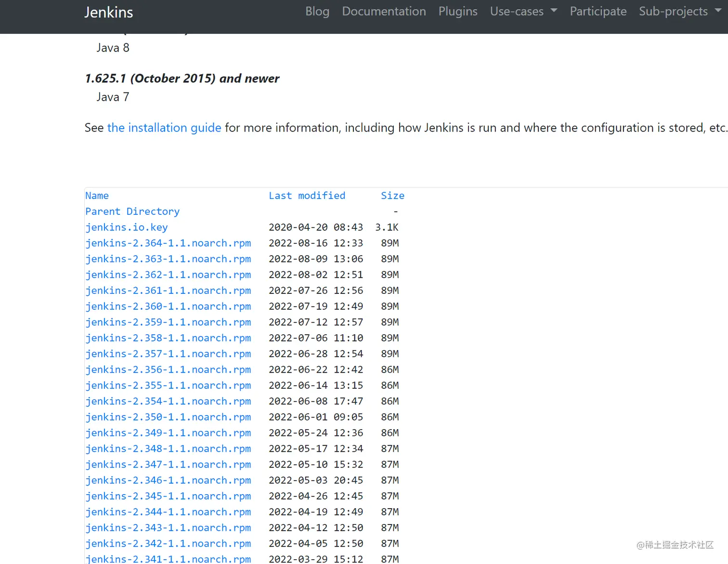728x564 pixels.
Task: Select the '1.625.1 (October 2015) and newer' heading
Action: click(x=182, y=79)
